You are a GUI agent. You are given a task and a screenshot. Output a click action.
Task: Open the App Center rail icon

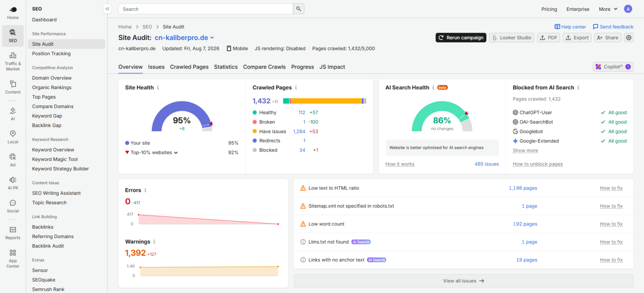pos(13,258)
